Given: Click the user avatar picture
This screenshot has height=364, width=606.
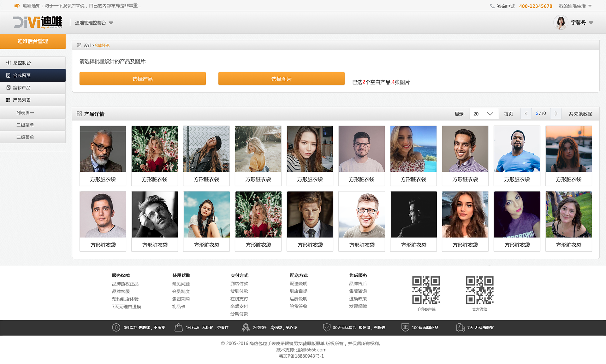Looking at the screenshot, I should [x=561, y=22].
